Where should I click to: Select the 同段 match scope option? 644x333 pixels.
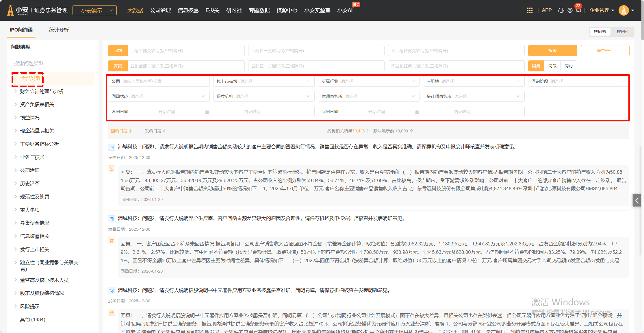pyautogui.click(x=552, y=66)
